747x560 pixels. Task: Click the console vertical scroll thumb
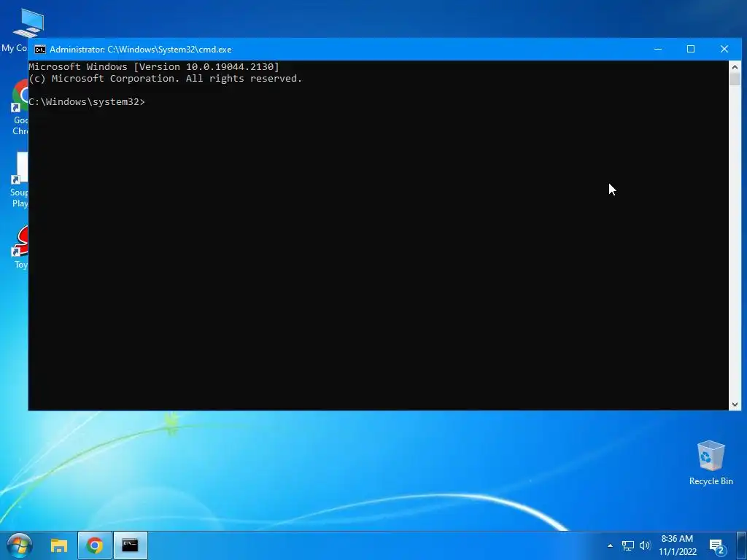point(735,79)
